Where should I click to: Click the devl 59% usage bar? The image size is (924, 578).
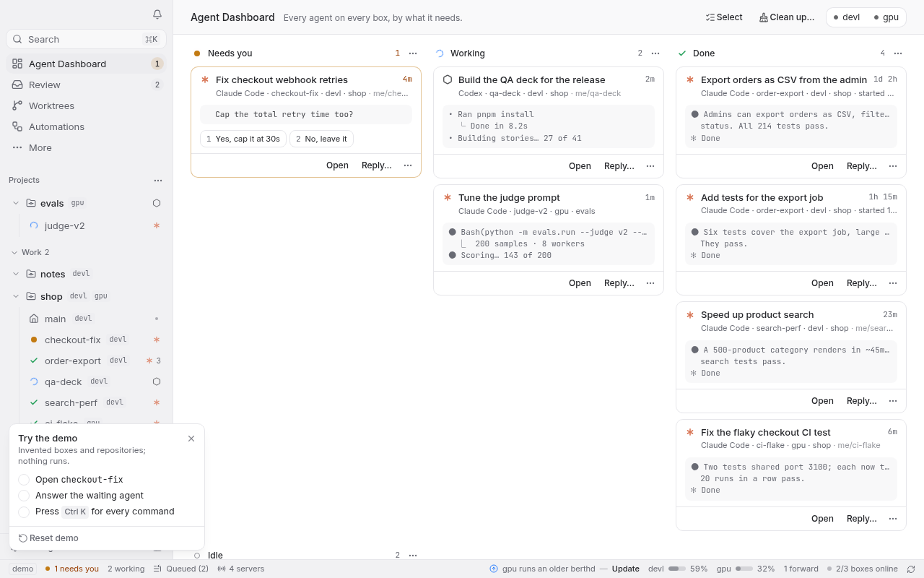[x=678, y=569]
